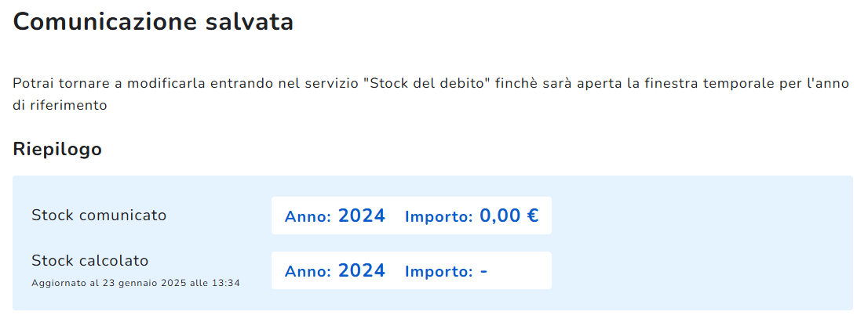Click the "Importo:" label in Stock calcolato row

click(439, 272)
